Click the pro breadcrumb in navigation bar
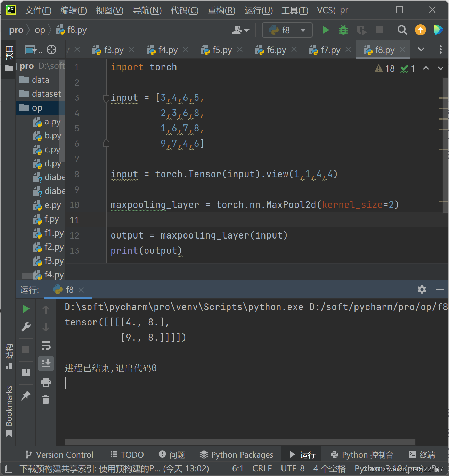This screenshot has height=476, width=449. 16,30
